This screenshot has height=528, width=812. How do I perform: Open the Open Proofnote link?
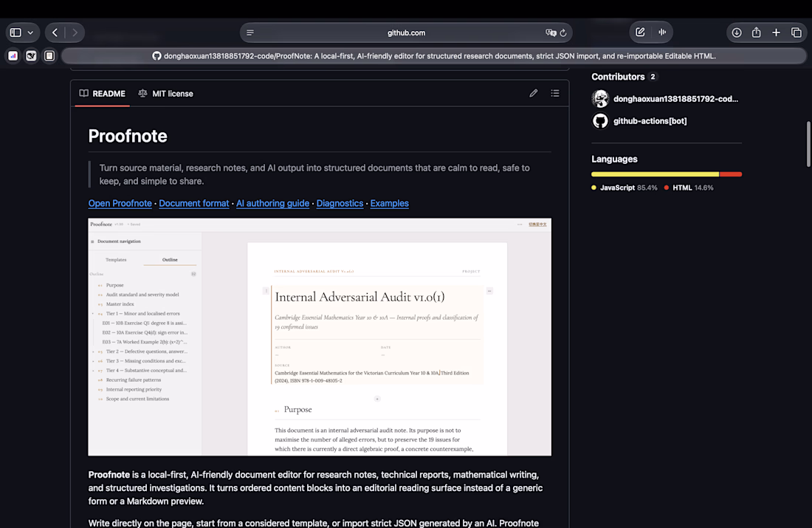tap(120, 203)
